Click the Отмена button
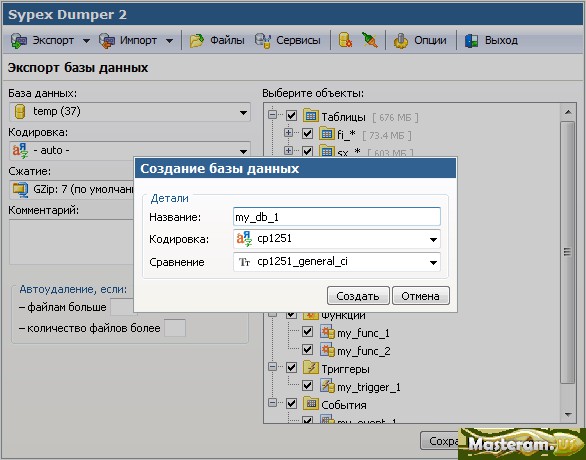This screenshot has height=460, width=586. point(420,296)
